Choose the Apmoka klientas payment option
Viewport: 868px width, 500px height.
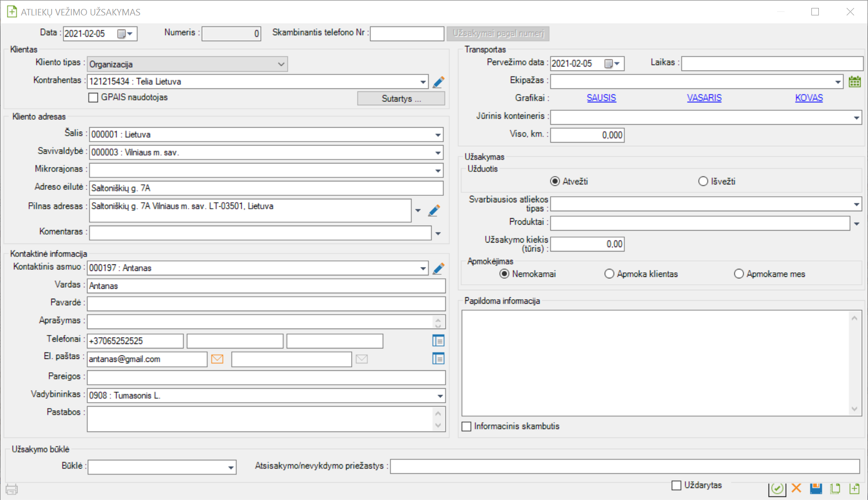609,274
